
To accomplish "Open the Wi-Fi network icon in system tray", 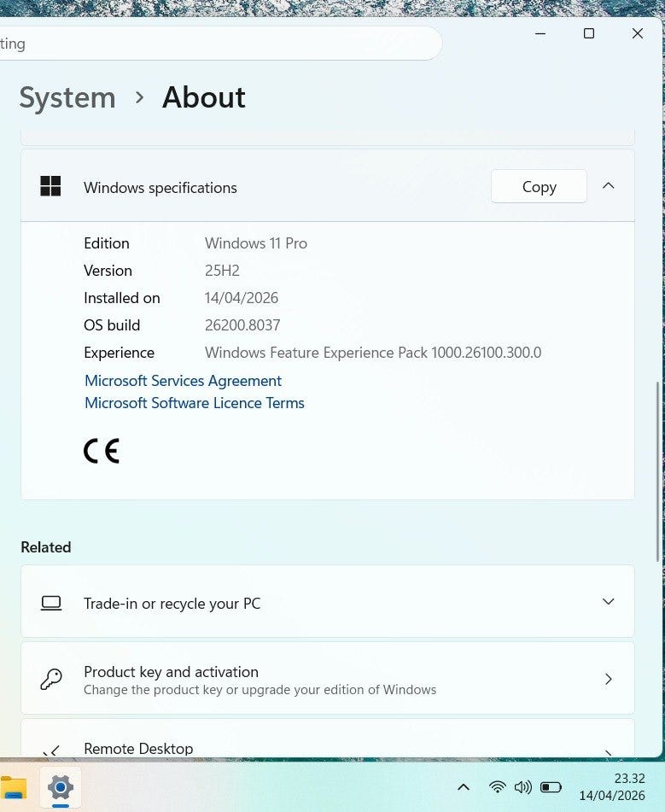I will point(498,787).
